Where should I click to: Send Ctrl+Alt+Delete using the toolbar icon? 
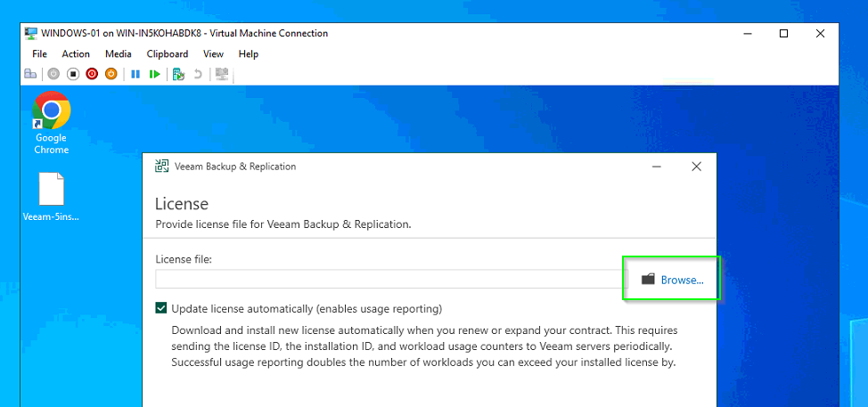pyautogui.click(x=30, y=74)
